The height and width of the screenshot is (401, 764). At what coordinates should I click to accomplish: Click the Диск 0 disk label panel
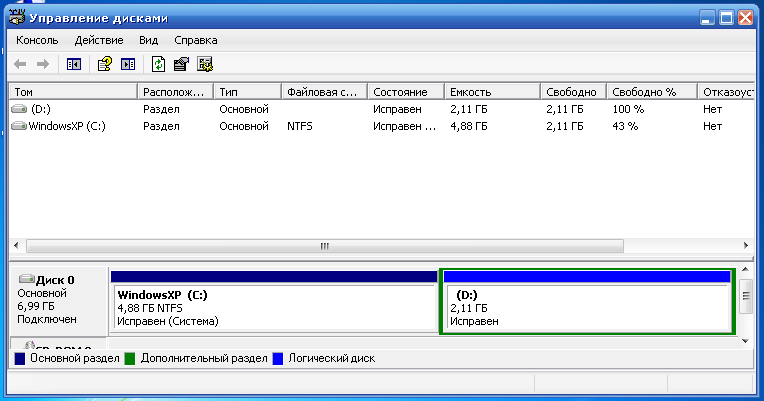tap(58, 300)
